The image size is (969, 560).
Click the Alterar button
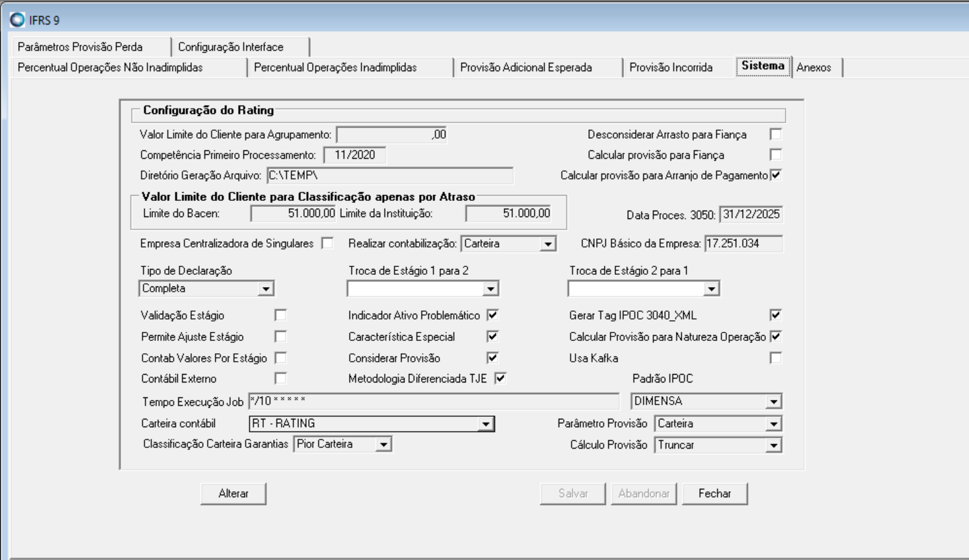pyautogui.click(x=233, y=494)
